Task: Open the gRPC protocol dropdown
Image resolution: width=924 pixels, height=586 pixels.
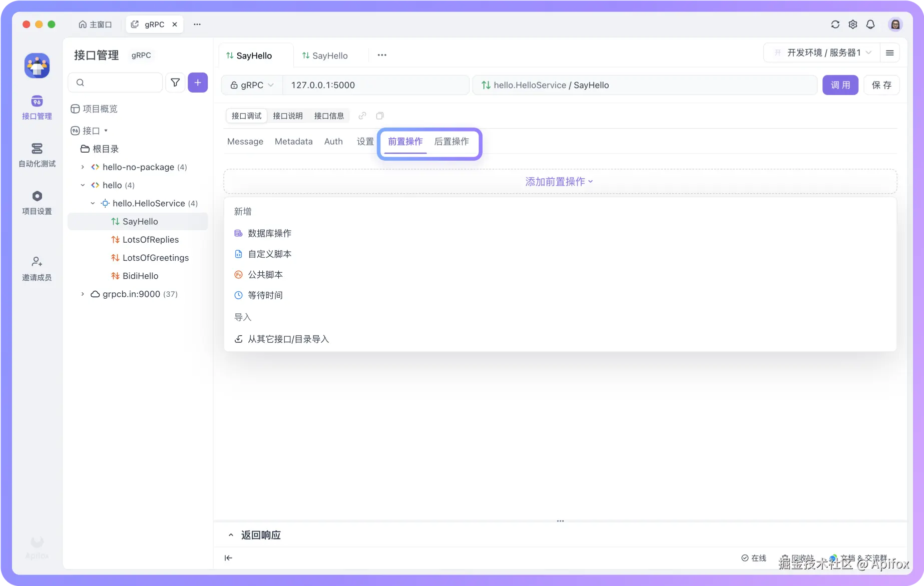Action: pos(252,85)
